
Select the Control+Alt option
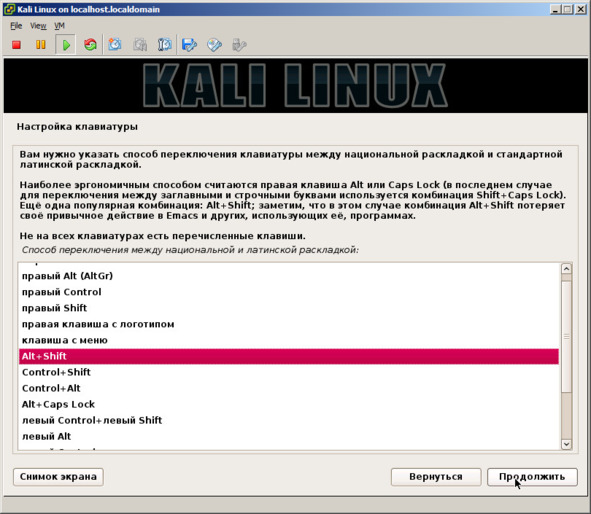289,388
